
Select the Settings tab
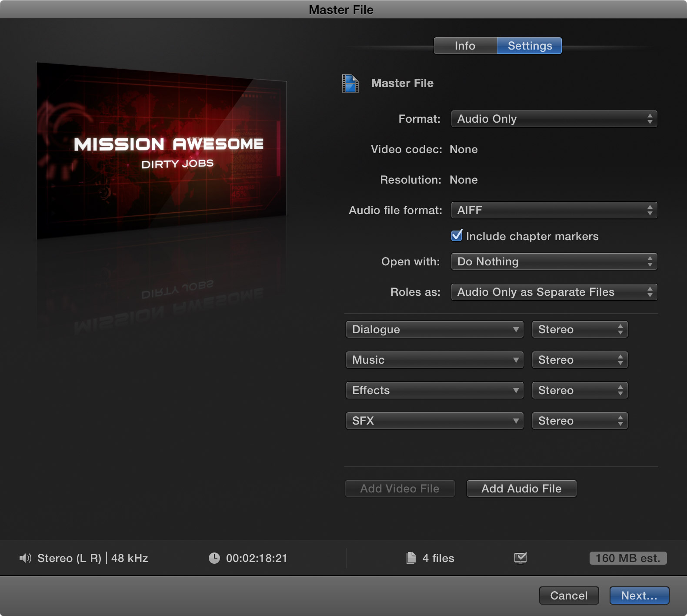[x=530, y=46]
